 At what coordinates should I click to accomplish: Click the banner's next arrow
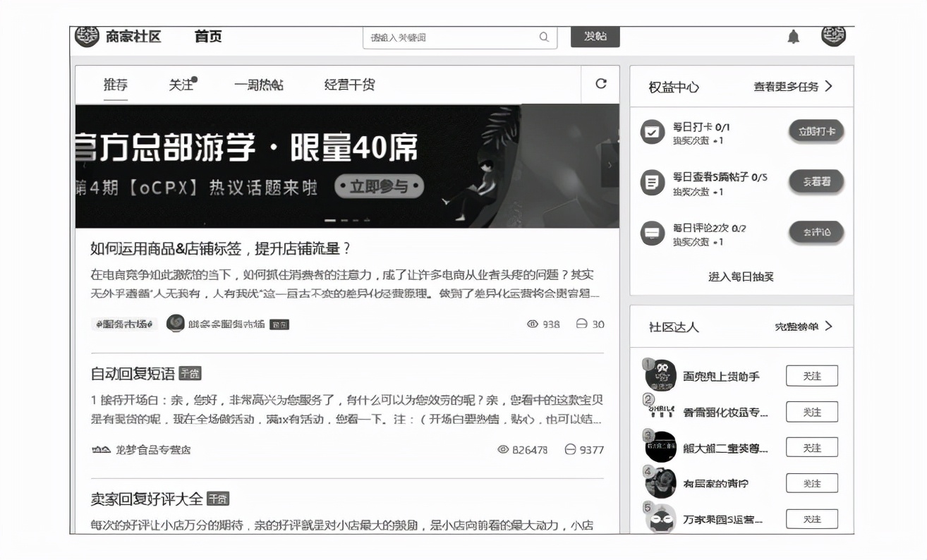tap(611, 164)
